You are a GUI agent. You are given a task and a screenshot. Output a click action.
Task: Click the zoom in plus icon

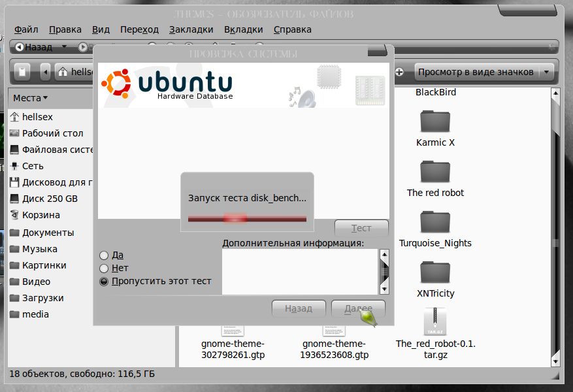pyautogui.click(x=399, y=72)
